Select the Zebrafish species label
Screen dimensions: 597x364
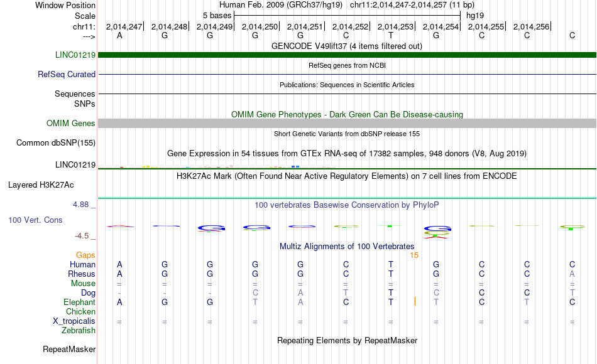click(79, 330)
